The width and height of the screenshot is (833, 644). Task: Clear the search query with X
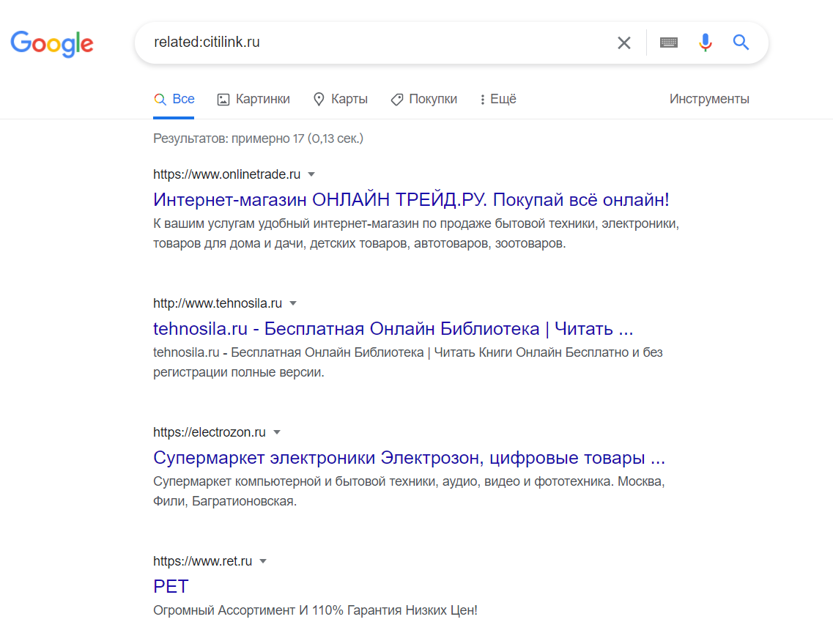(x=624, y=42)
